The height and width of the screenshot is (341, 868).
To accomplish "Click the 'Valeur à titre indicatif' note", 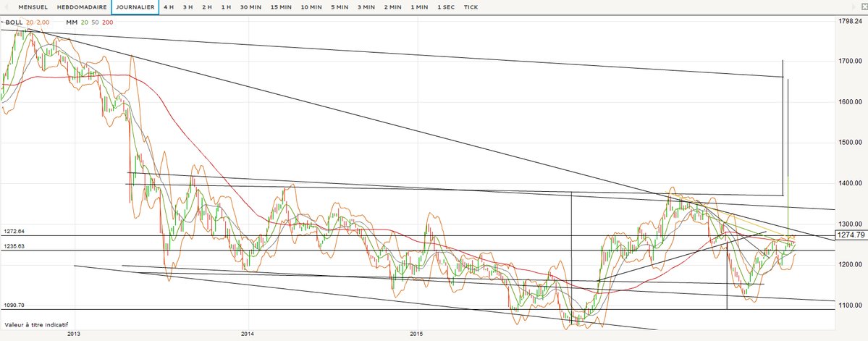I will (x=36, y=325).
